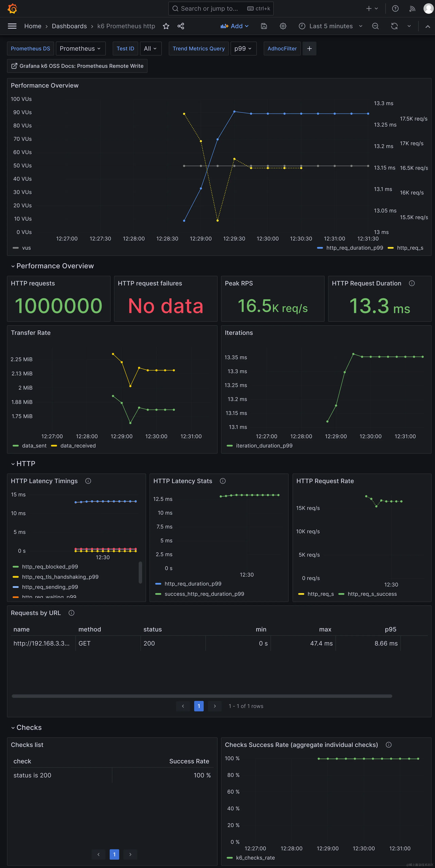
Task: Open Grafana k6 OSS Docs link
Action: point(77,66)
